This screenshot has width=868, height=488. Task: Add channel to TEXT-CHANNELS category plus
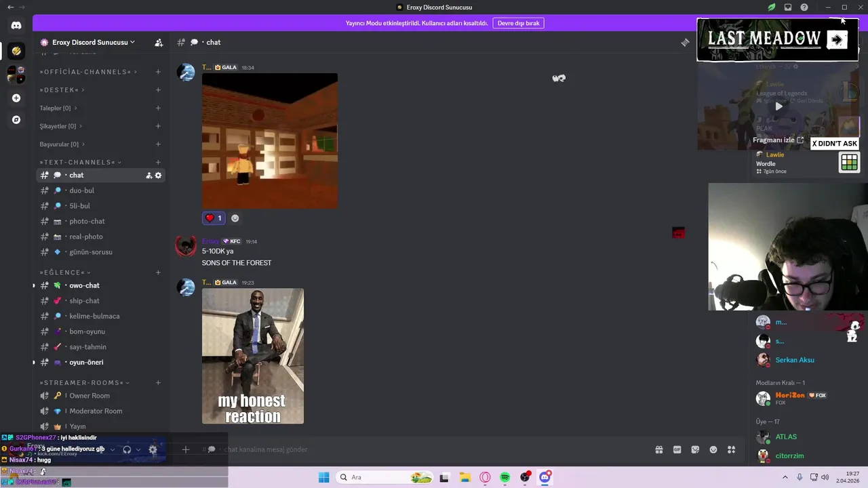[x=158, y=163]
